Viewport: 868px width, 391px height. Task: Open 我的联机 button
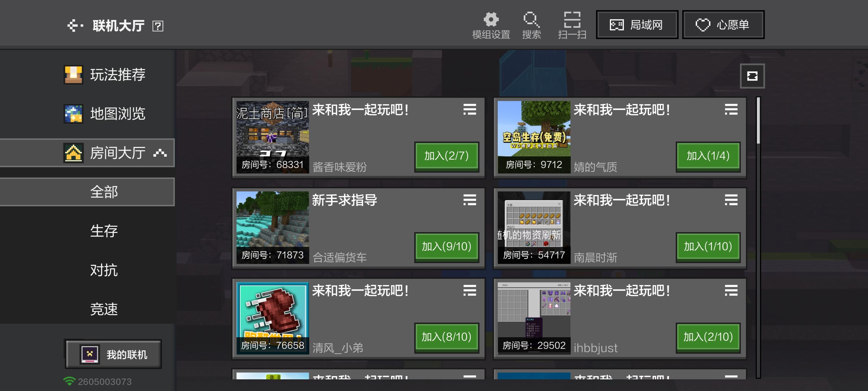click(114, 354)
